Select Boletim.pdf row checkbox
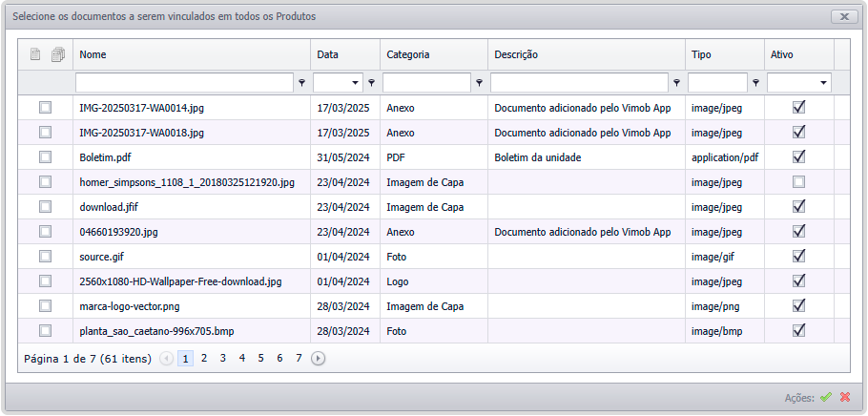868x416 pixels. [45, 157]
